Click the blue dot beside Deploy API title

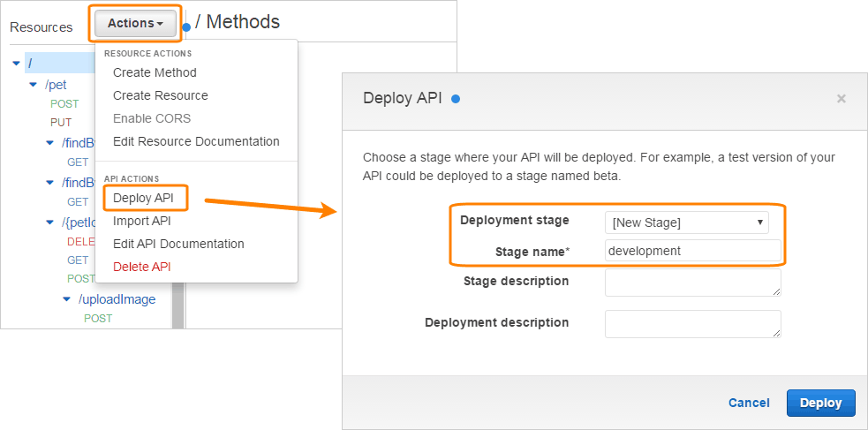(x=456, y=99)
